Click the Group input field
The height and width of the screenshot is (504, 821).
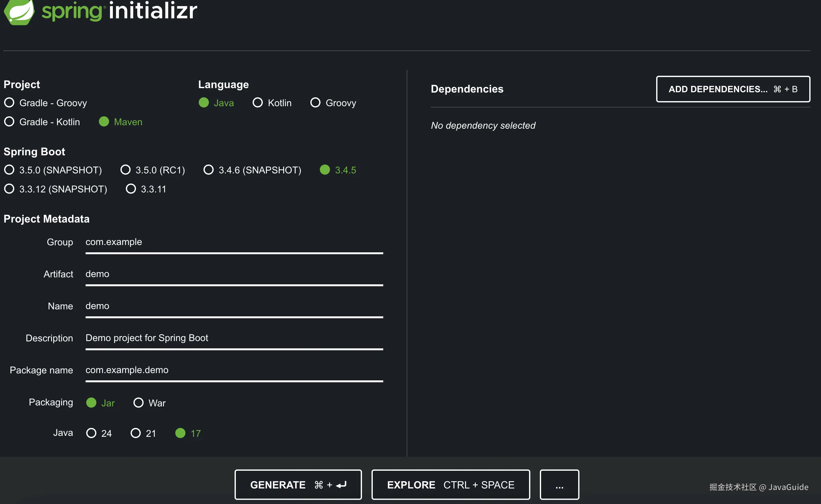point(234,242)
